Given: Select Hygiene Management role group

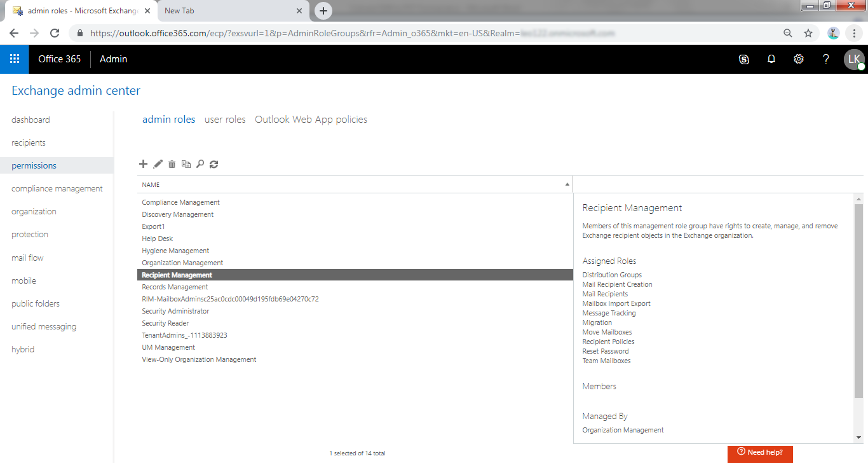Looking at the screenshot, I should pyautogui.click(x=355, y=251).
